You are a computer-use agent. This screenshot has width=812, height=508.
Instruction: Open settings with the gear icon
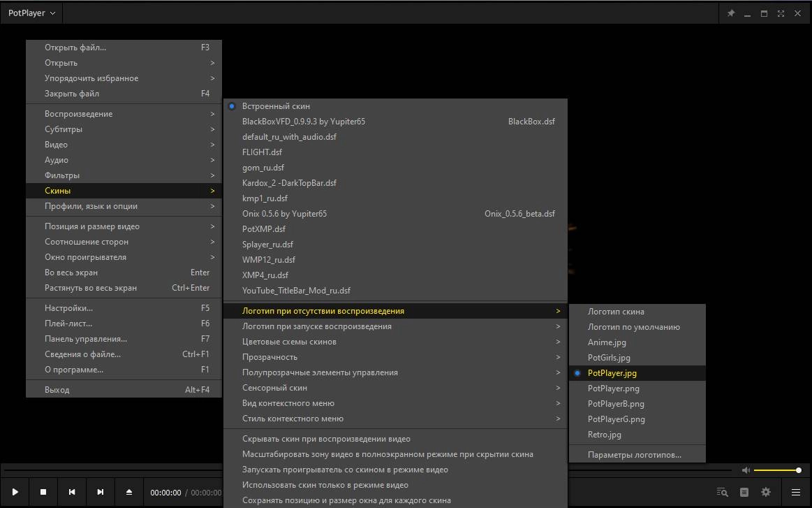point(766,492)
